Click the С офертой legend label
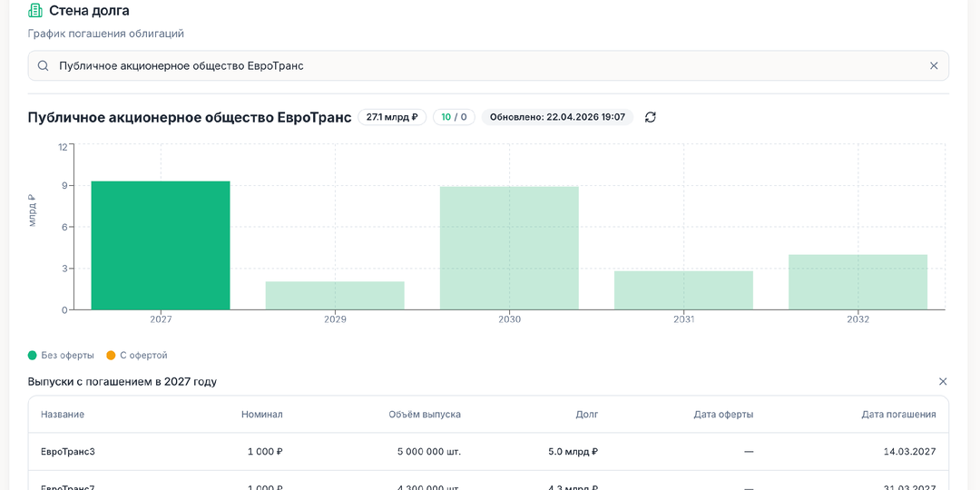Image resolution: width=980 pixels, height=490 pixels. click(143, 355)
